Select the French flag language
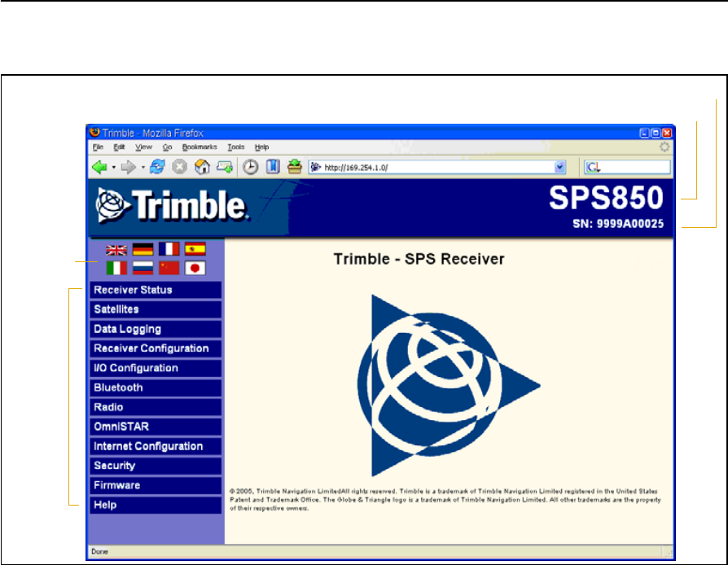Viewport: 728px width, 565px height. (x=169, y=249)
